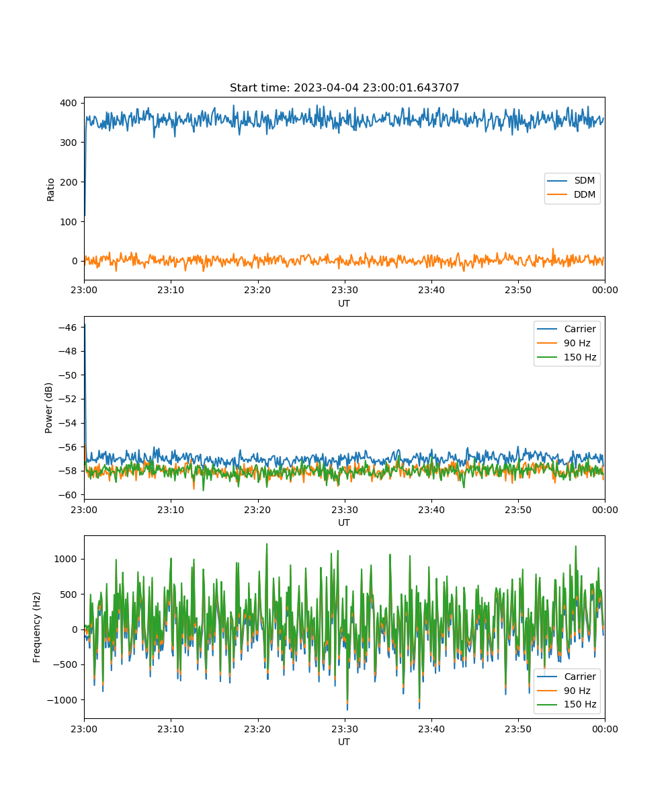This screenshot has height=807, width=672.
Task: Click the orange DDM line swatch in legend
Action: pos(558,195)
